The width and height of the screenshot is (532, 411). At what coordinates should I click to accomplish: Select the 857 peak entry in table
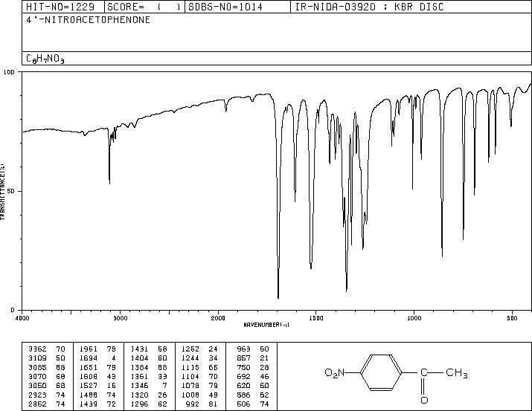pos(253,358)
